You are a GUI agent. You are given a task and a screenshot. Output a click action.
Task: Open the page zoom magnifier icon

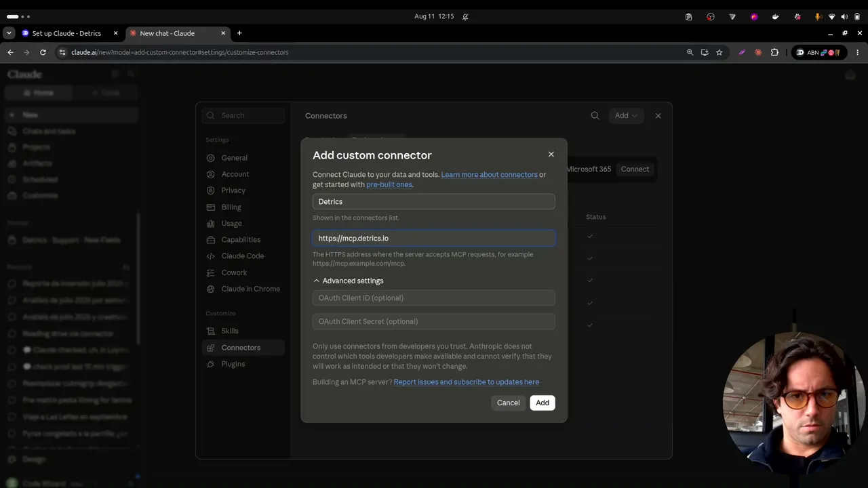pyautogui.click(x=690, y=52)
